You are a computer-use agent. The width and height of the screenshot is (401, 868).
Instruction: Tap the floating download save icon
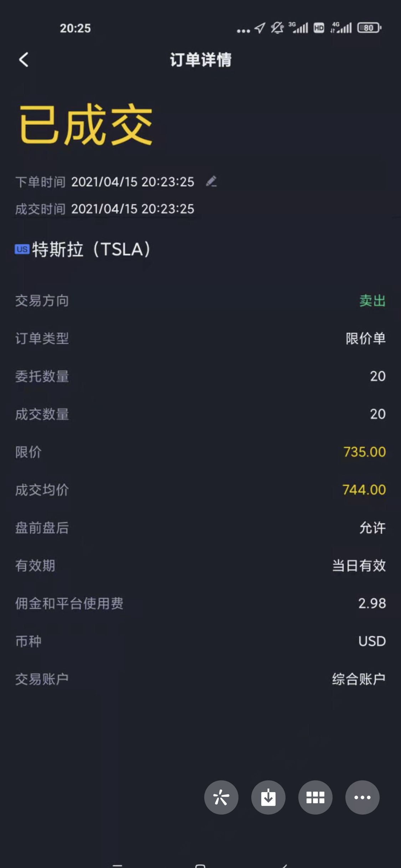pyautogui.click(x=268, y=797)
